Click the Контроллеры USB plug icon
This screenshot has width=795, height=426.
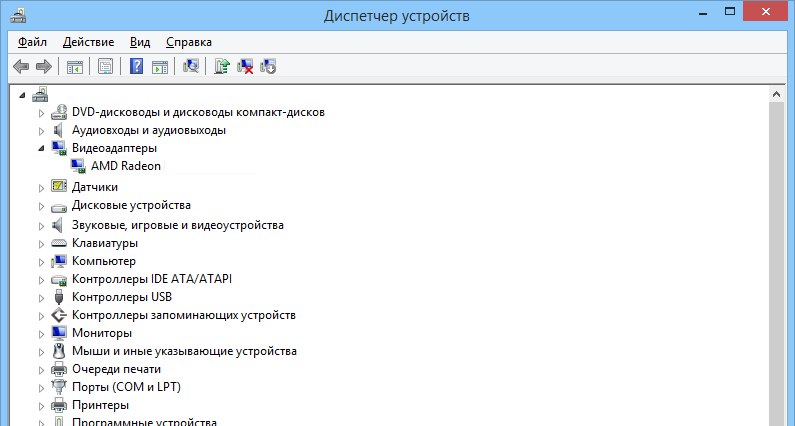[59, 297]
